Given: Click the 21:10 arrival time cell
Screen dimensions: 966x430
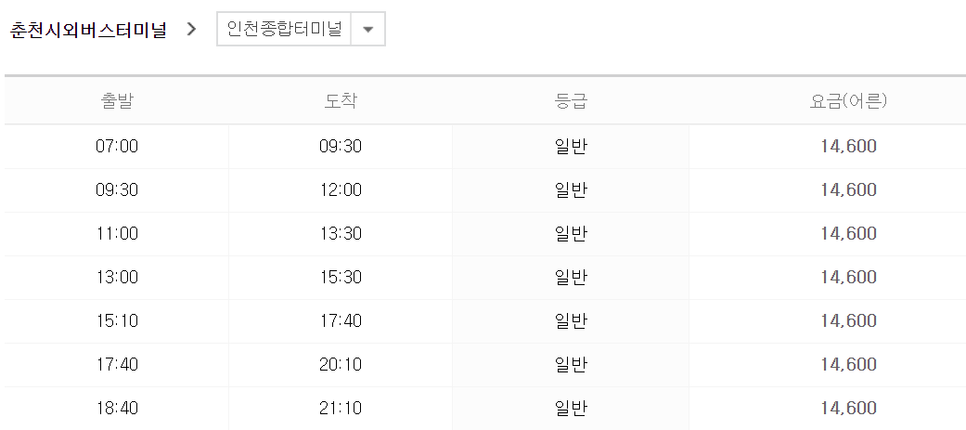Looking at the screenshot, I should pyautogui.click(x=340, y=408).
